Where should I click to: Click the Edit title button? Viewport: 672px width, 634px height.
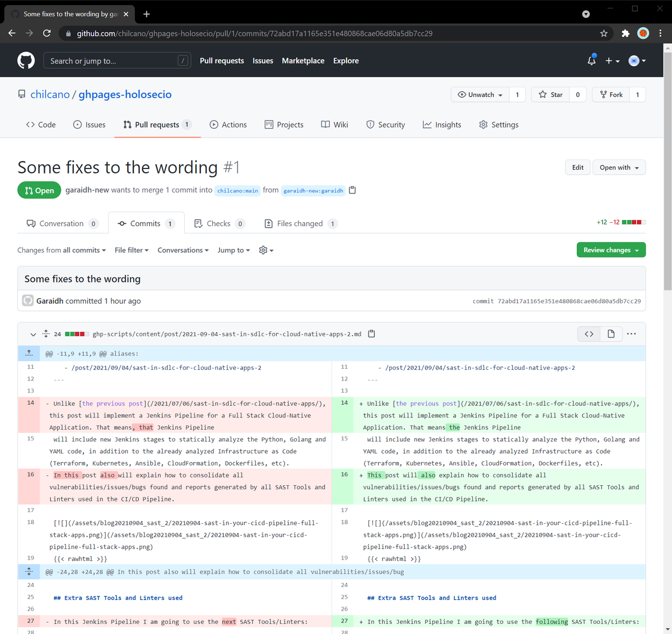click(x=578, y=167)
